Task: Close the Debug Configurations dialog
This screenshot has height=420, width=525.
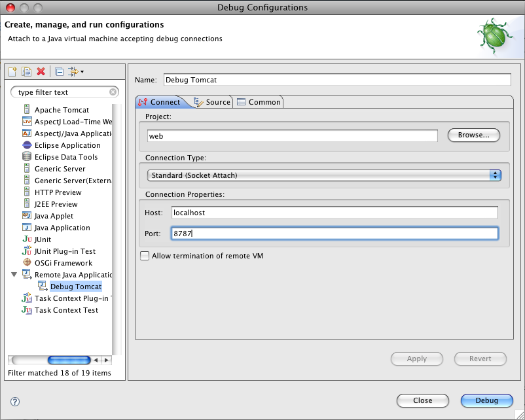Action: (422, 400)
